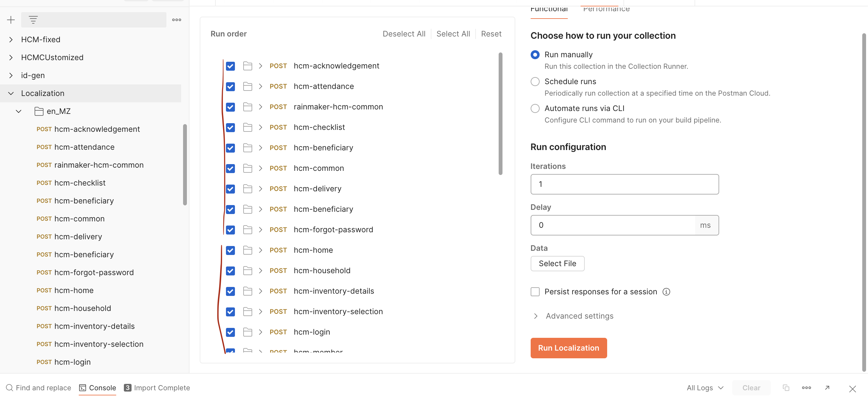The width and height of the screenshot is (868, 405).
Task: Click folder icon in hcm-household run order row
Action: click(248, 271)
